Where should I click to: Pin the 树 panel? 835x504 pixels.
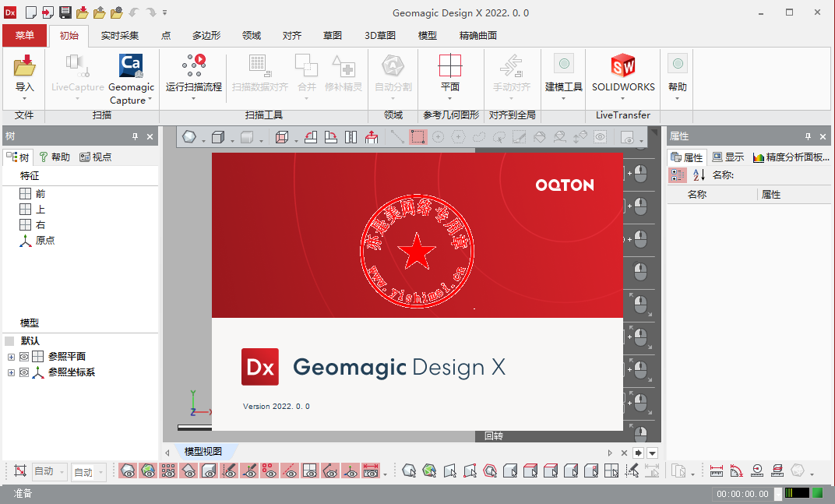136,137
